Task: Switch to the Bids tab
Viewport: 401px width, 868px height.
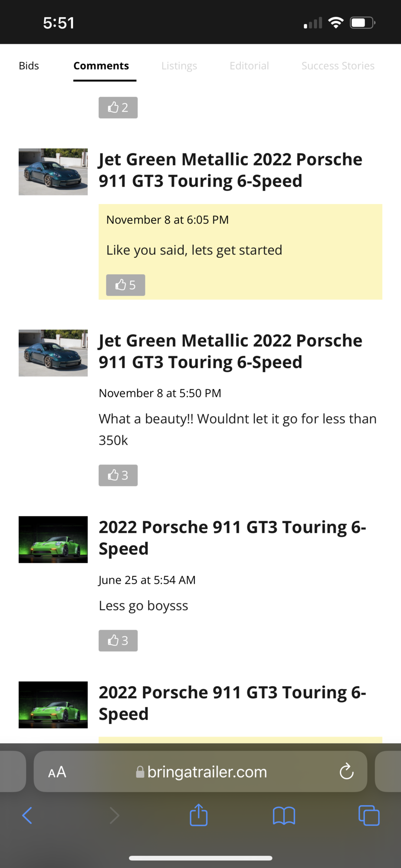Action: pos(29,66)
